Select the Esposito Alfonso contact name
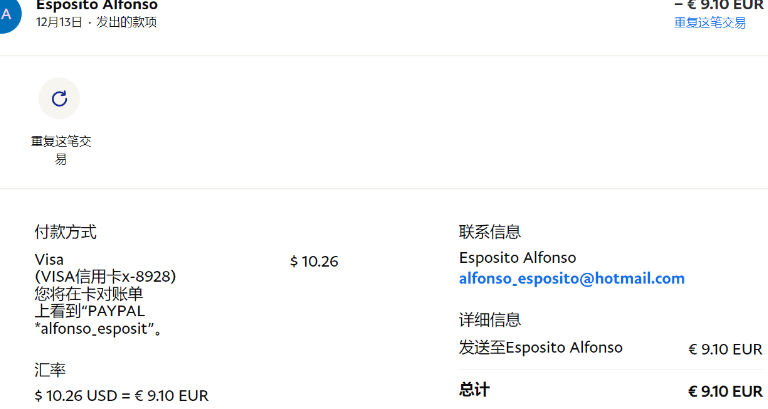768x409 pixels. click(x=517, y=258)
